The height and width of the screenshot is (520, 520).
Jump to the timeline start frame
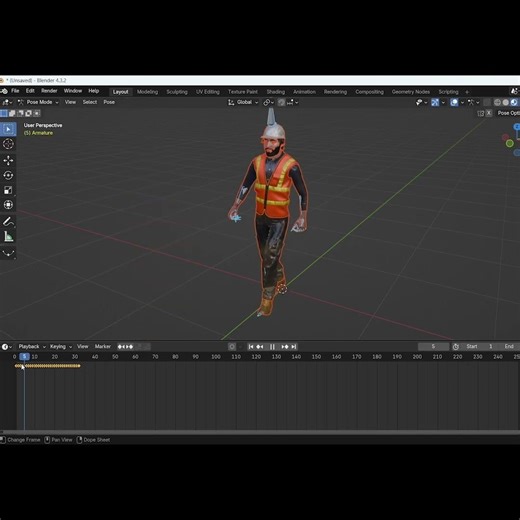(x=251, y=347)
